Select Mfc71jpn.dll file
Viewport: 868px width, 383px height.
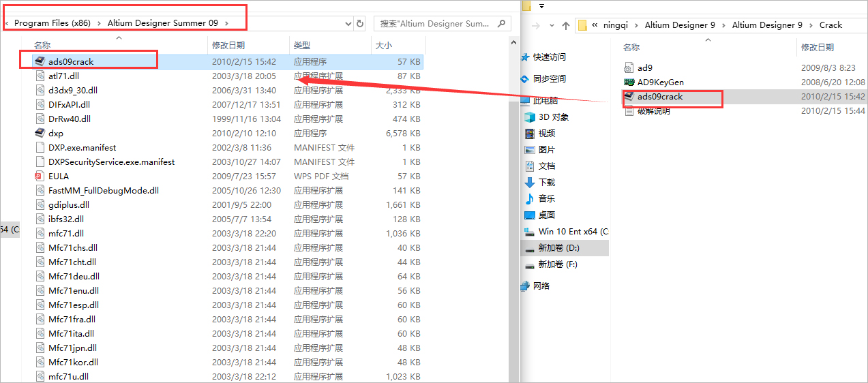click(72, 348)
